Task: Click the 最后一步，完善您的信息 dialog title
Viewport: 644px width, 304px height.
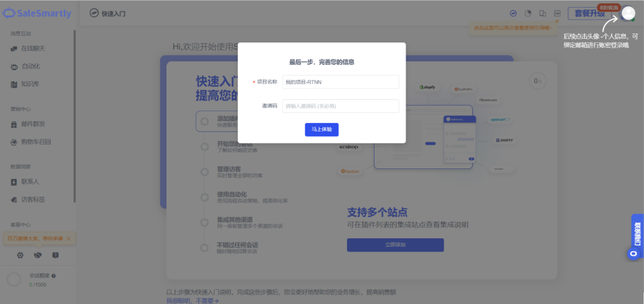Action: [x=321, y=62]
